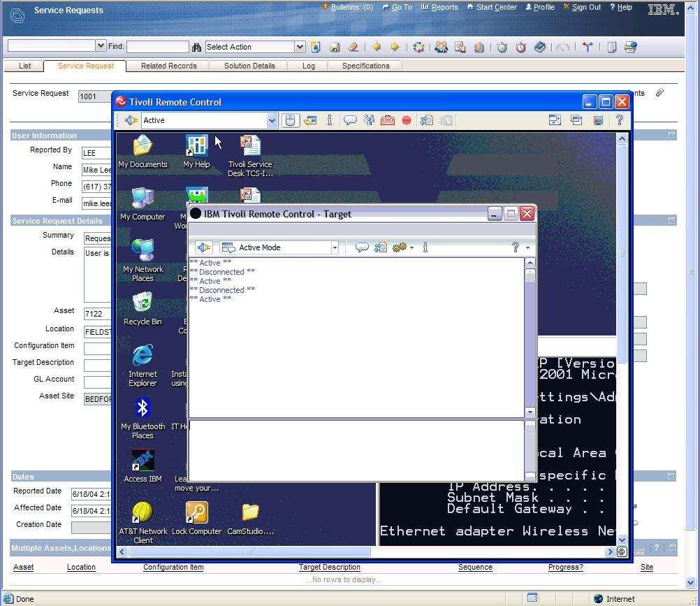Open the Bulletins link
This screenshot has width=700, height=606.
pos(352,7)
